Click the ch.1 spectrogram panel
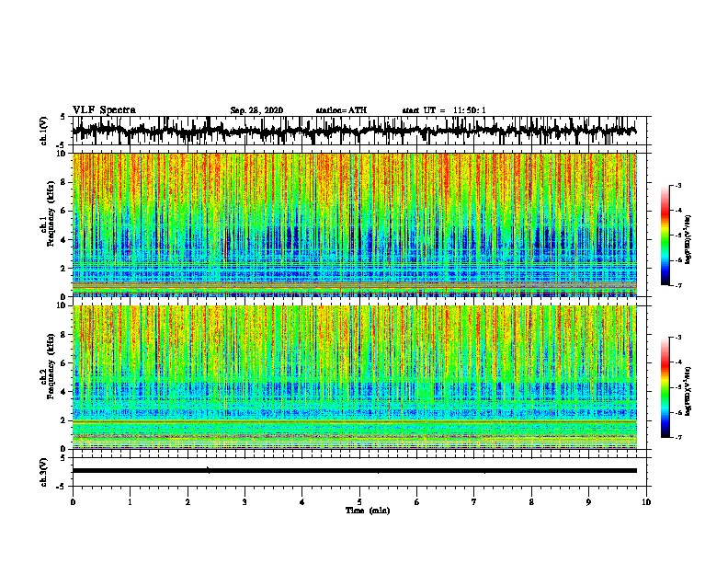Screen dimensions: 728x563 click(355, 224)
